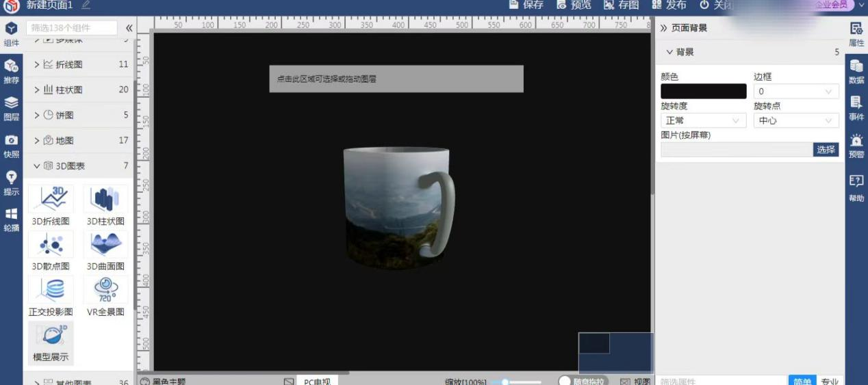Open the 组件 components sidebar panel

pyautogui.click(x=11, y=34)
